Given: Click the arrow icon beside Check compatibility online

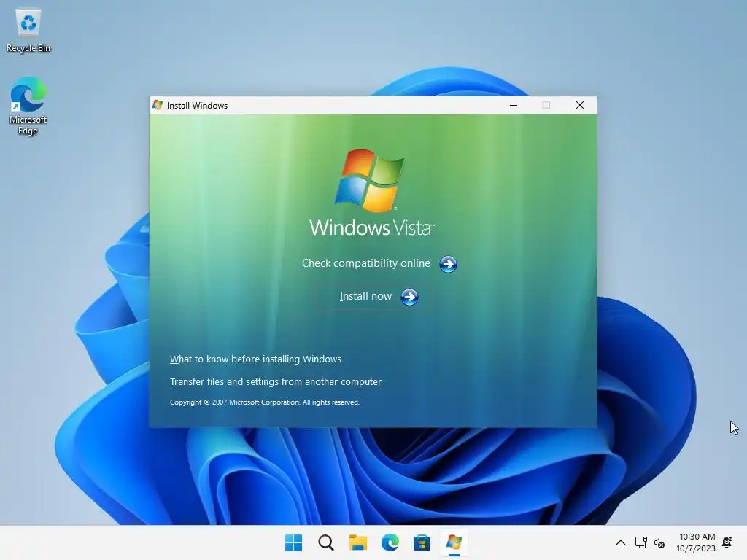Looking at the screenshot, I should [x=448, y=264].
